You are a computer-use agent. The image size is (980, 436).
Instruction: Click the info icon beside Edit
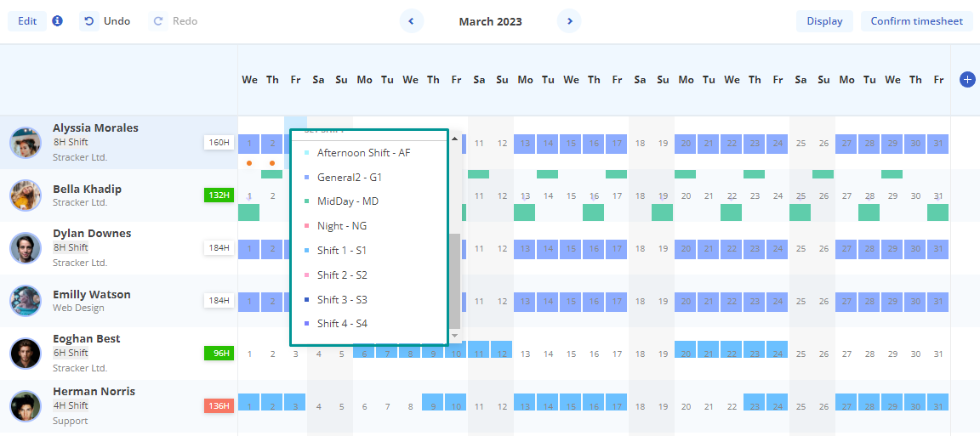57,21
